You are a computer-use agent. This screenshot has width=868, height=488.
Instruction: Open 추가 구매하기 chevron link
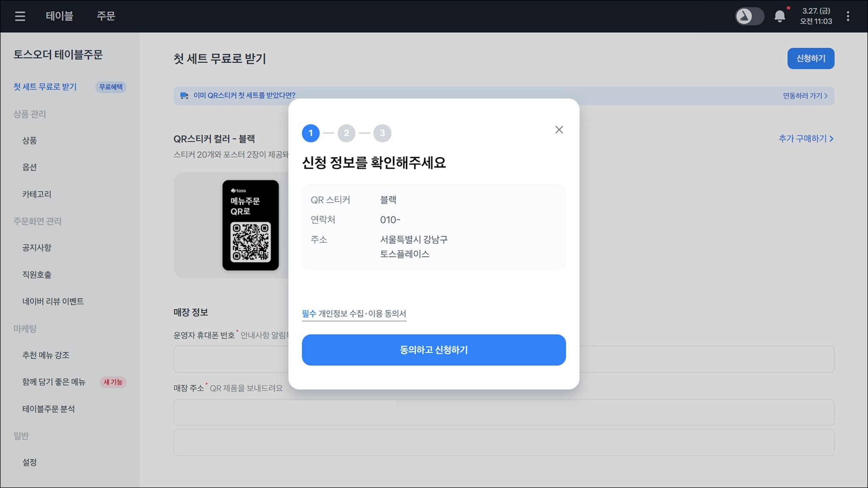point(806,139)
